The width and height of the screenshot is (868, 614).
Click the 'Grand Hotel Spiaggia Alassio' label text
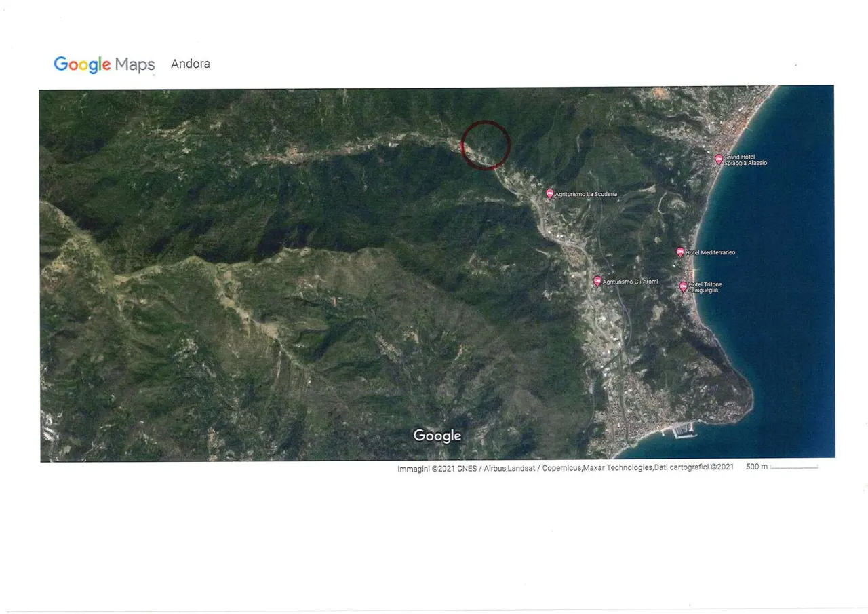tap(746, 160)
